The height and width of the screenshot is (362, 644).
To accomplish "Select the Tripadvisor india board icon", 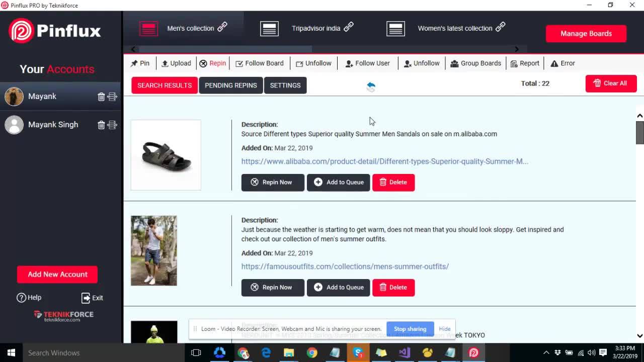I will coord(269,28).
